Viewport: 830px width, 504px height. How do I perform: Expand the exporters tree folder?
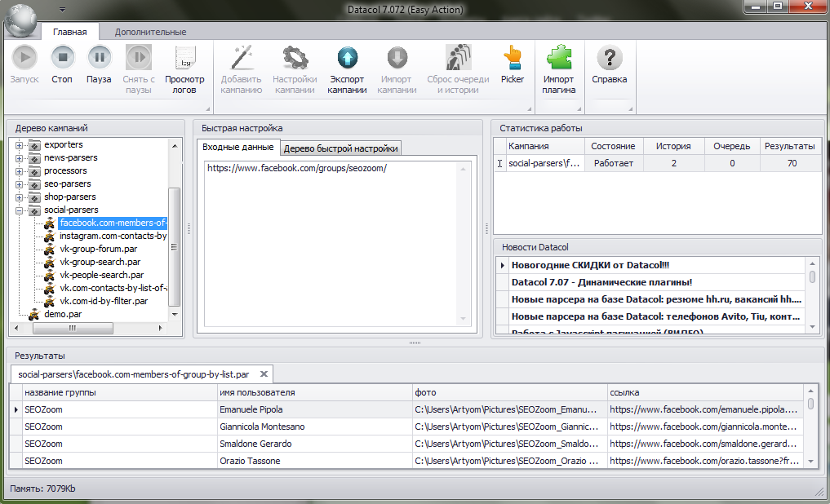coord(19,145)
